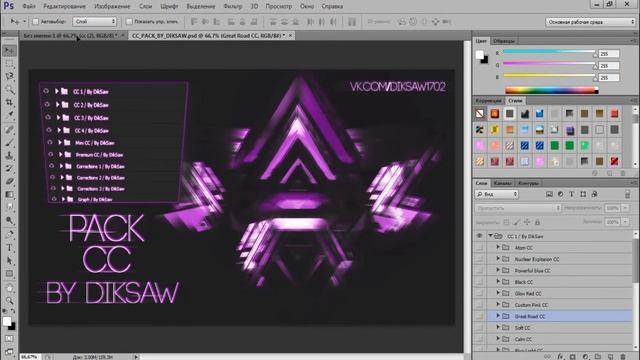640x360 pixels.
Task: Select the Brush tool
Action: point(9,143)
